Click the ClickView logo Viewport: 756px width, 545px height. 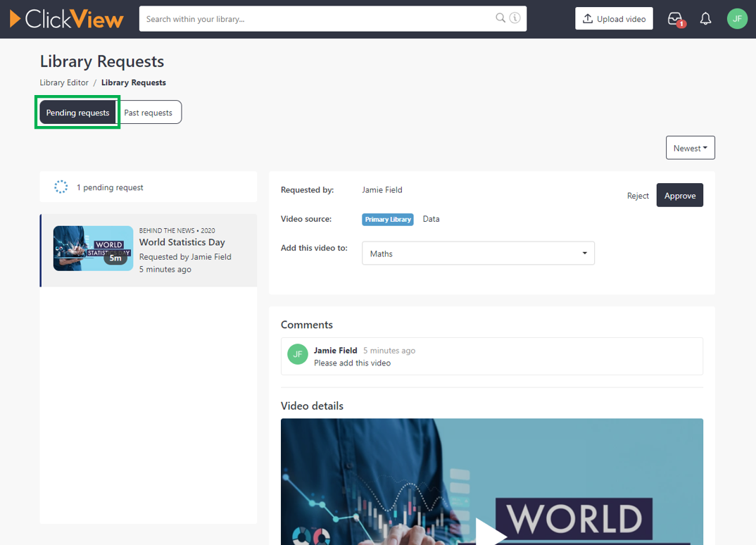pos(67,19)
